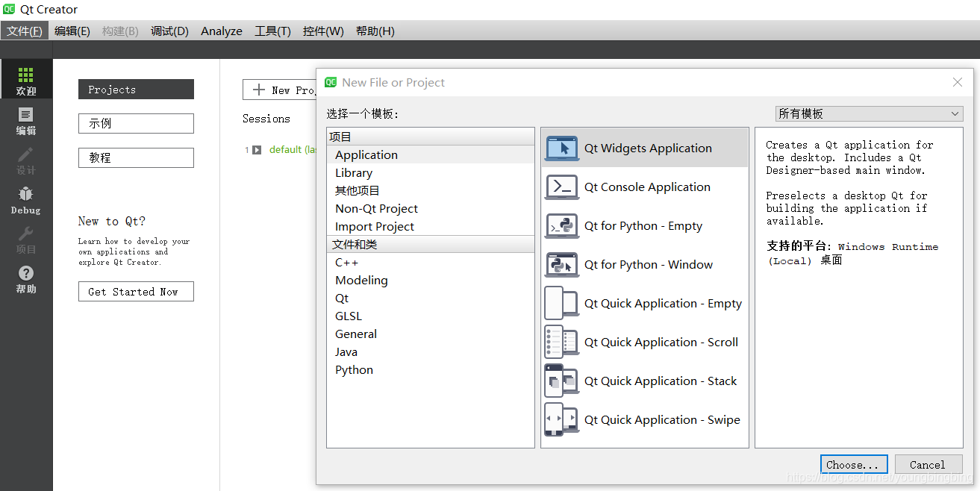Viewport: 980px width, 491px height.
Task: Click Get Started Now button
Action: pyautogui.click(x=136, y=292)
